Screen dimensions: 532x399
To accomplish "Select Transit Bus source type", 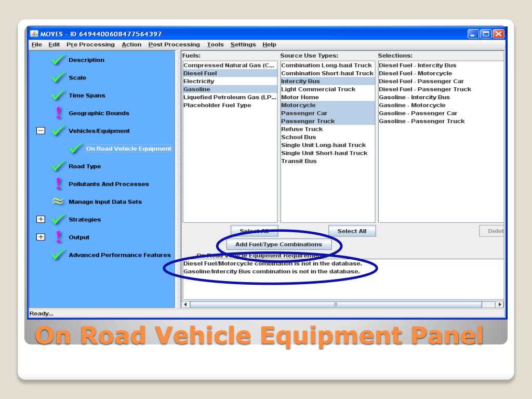I will tap(328, 161).
